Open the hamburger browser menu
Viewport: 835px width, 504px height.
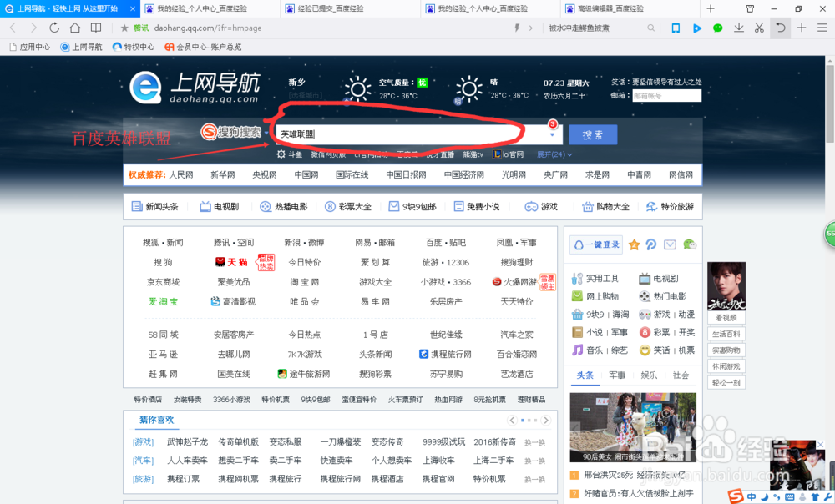[822, 28]
